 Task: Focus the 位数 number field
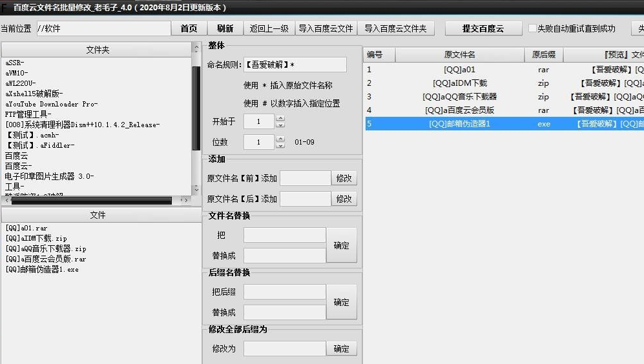(259, 142)
